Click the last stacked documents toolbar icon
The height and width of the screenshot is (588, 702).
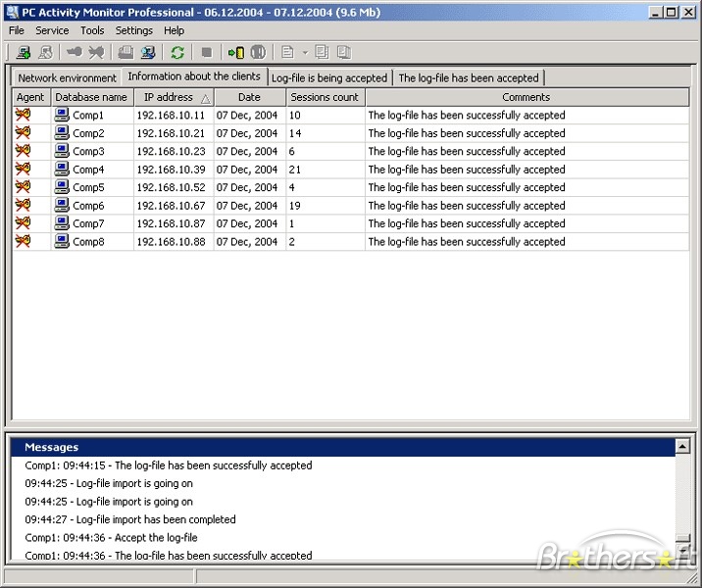344,52
